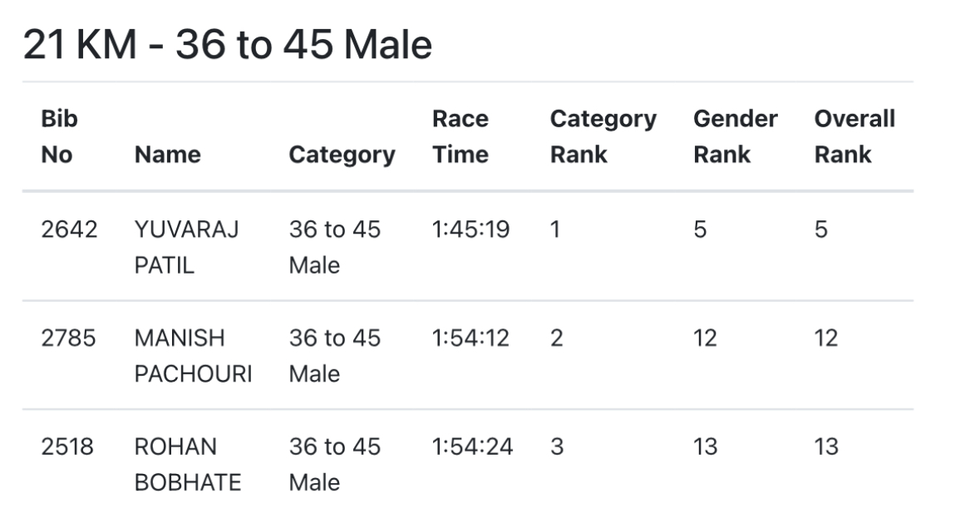Click Rohan Bobhate's gender rank 13
The width and height of the screenshot is (980, 523).
(705, 447)
